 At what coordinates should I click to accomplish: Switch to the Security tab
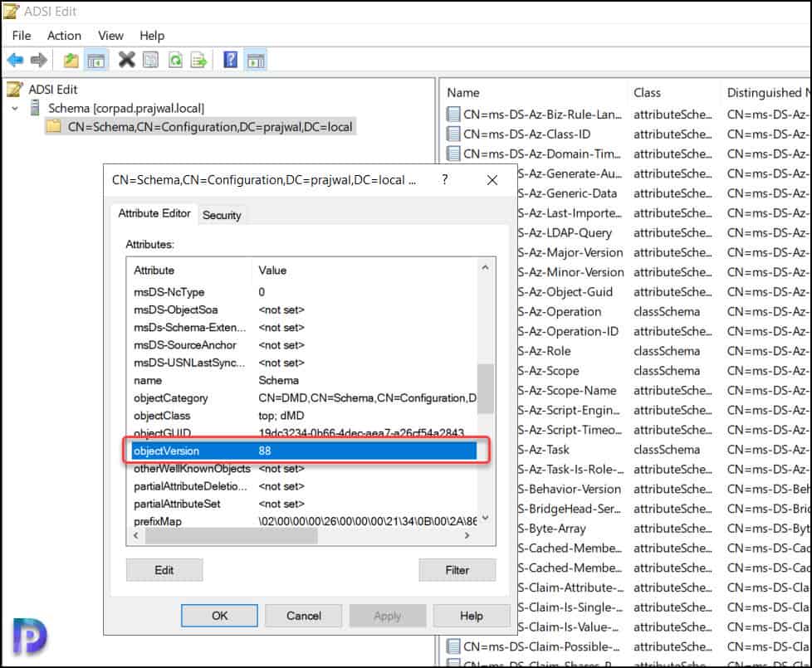coord(223,214)
